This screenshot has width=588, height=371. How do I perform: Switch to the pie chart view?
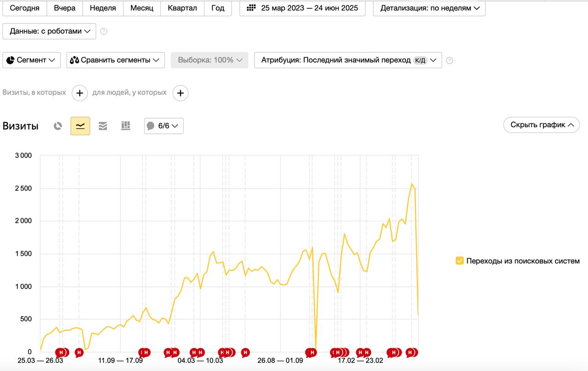(x=57, y=126)
